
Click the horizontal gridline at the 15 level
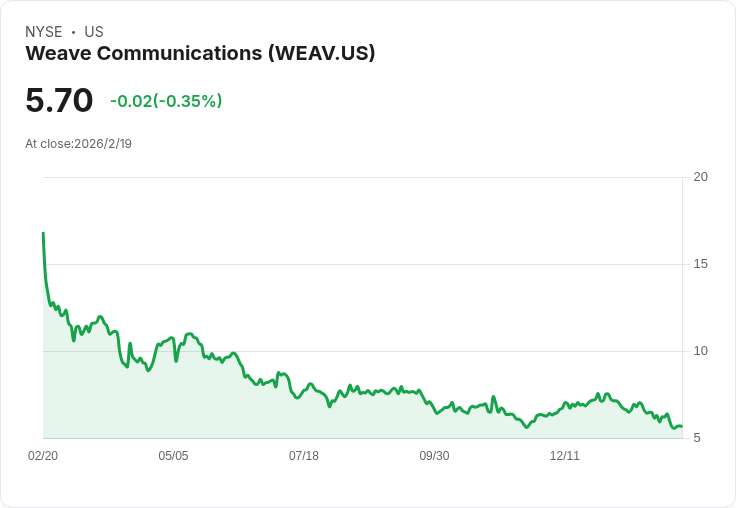(x=360, y=265)
